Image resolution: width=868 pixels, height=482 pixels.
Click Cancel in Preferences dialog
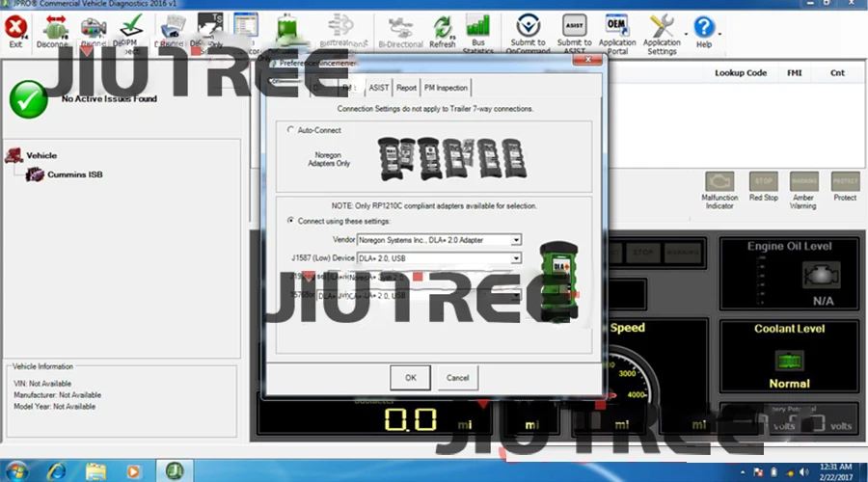458,378
